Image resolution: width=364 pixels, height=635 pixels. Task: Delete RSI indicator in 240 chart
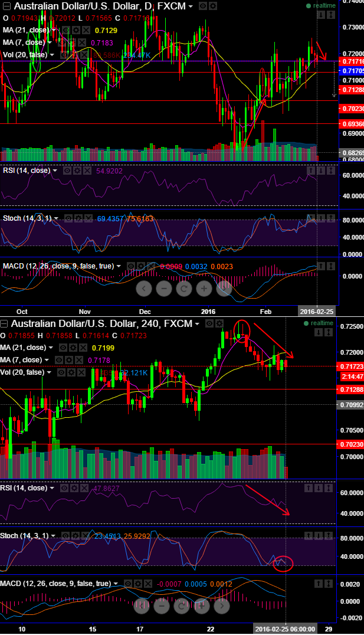[84, 488]
